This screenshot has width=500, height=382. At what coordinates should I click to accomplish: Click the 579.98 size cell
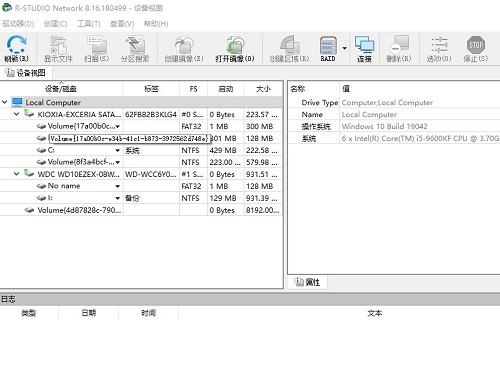(262, 162)
